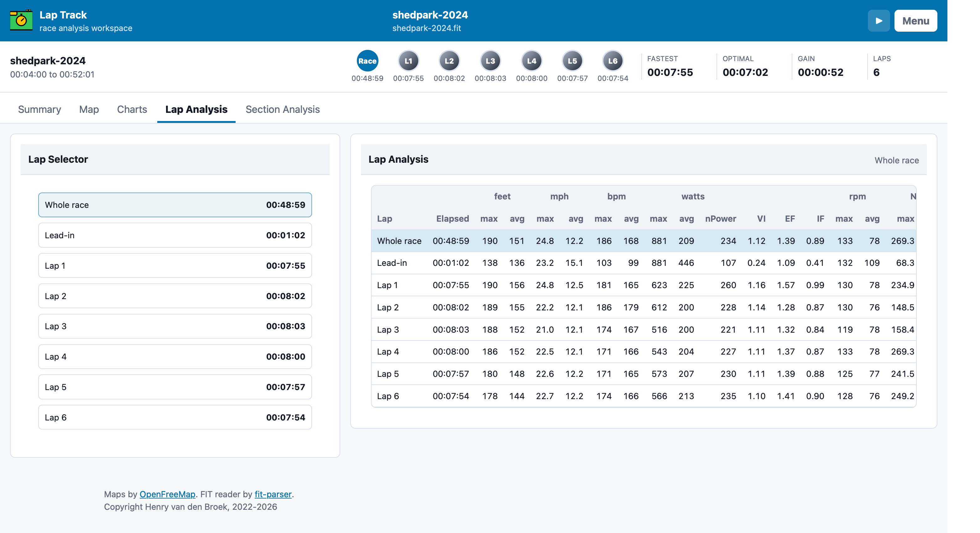Click the Lap Selector panel title
The image size is (980, 533).
tap(58, 159)
